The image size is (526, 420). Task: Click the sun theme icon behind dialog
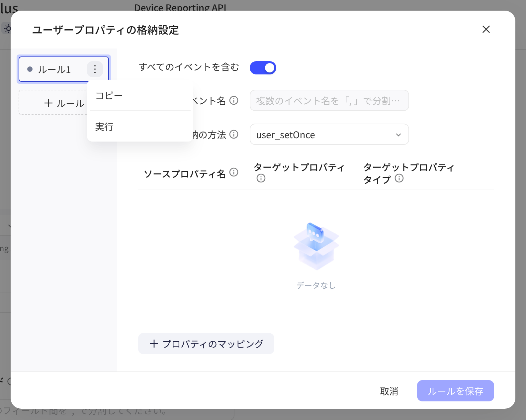tap(7, 29)
